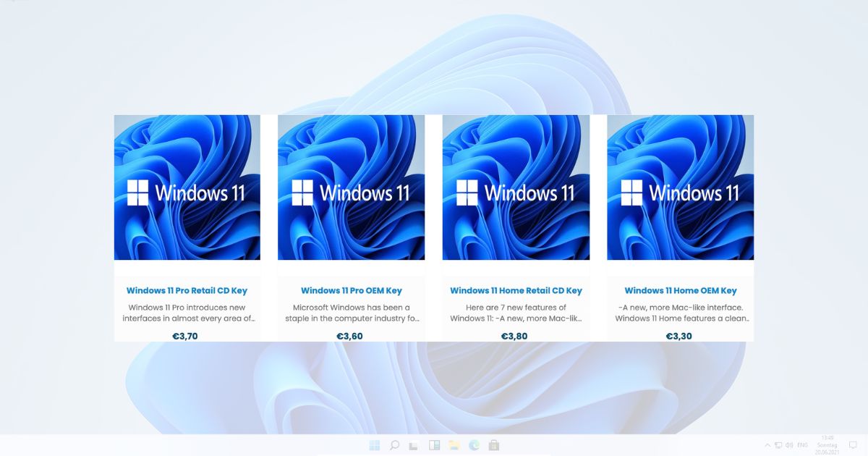The width and height of the screenshot is (868, 456).
Task: Open the Windows 11 Home Retail CD Key link
Action: tap(516, 291)
